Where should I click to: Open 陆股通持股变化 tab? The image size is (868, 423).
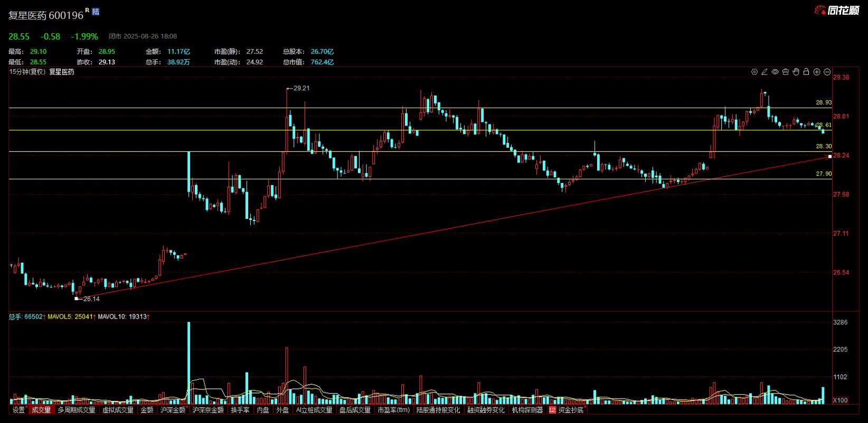[438, 410]
